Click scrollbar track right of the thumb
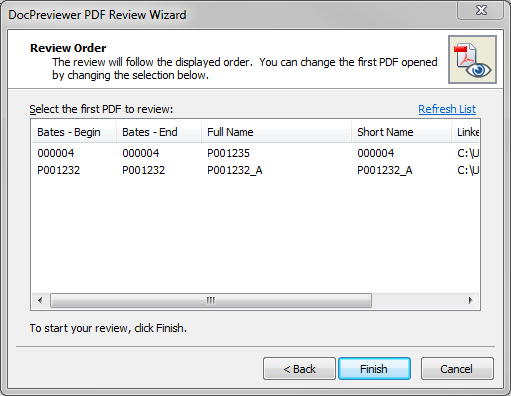This screenshot has height=396, width=511. click(x=417, y=300)
